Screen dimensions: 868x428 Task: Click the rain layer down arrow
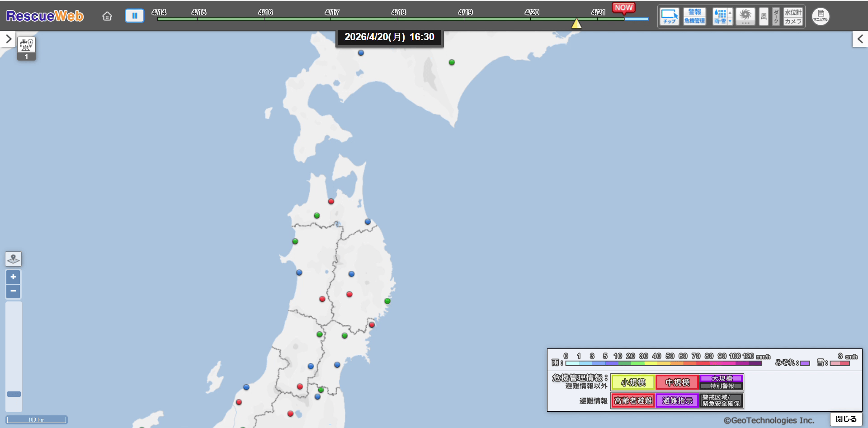[x=730, y=21]
